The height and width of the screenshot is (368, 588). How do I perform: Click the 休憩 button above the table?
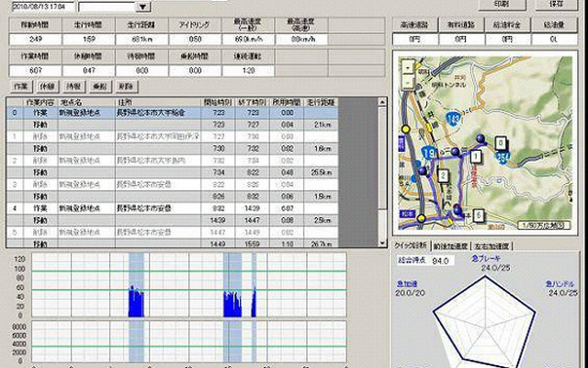47,86
